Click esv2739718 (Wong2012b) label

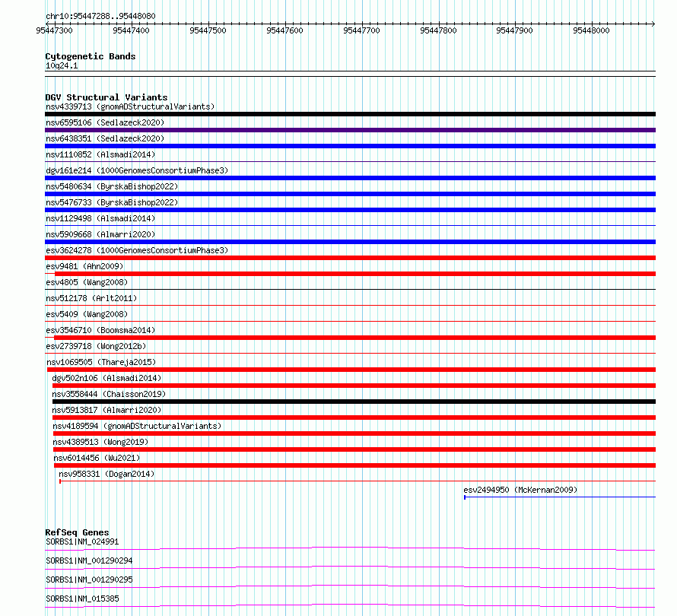96,346
